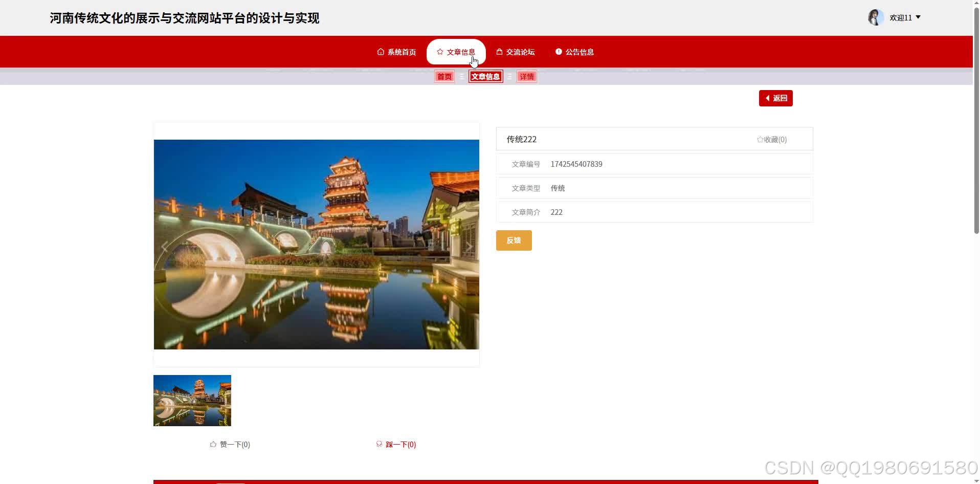
Task: Click the 返回 button
Action: point(776,98)
